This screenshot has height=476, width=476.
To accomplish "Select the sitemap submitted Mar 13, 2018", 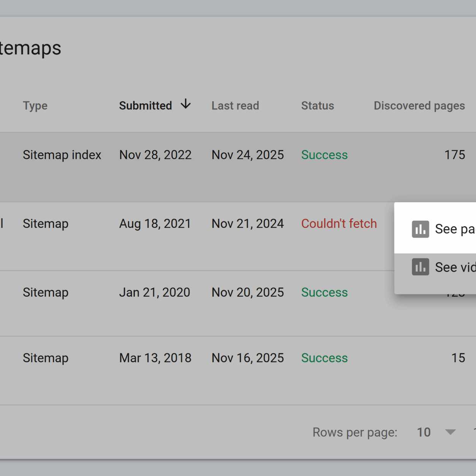I will [155, 358].
